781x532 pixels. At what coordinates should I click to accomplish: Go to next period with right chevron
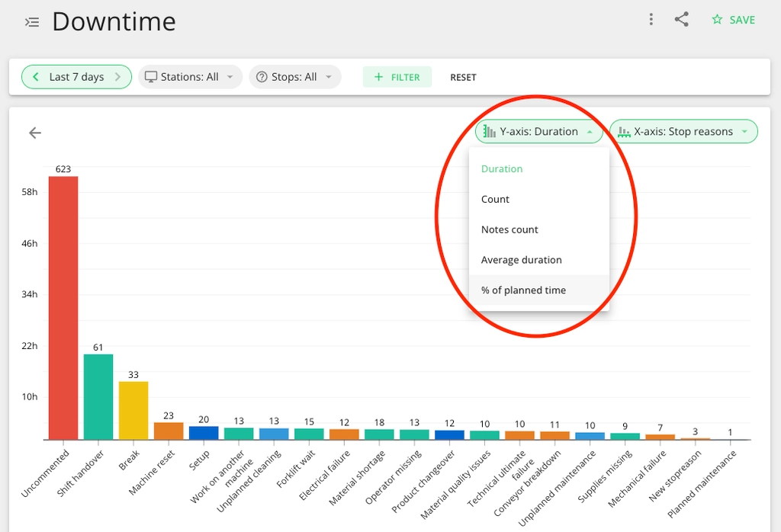pyautogui.click(x=117, y=77)
